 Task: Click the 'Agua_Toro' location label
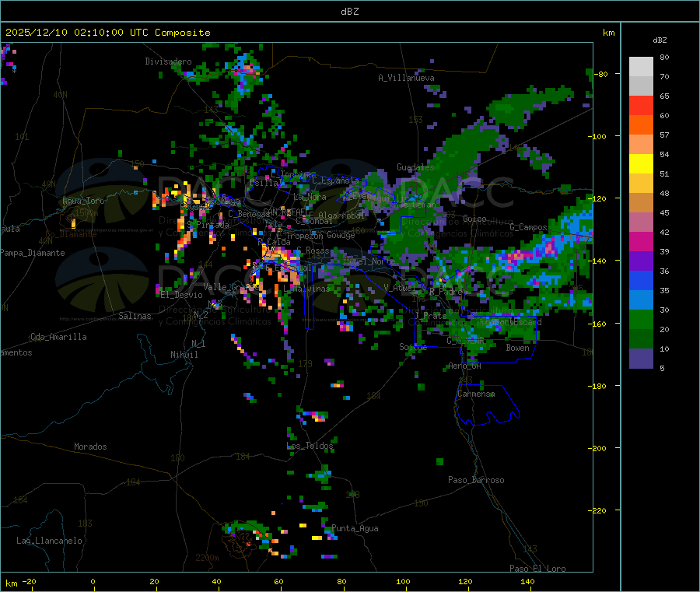pyautogui.click(x=83, y=201)
